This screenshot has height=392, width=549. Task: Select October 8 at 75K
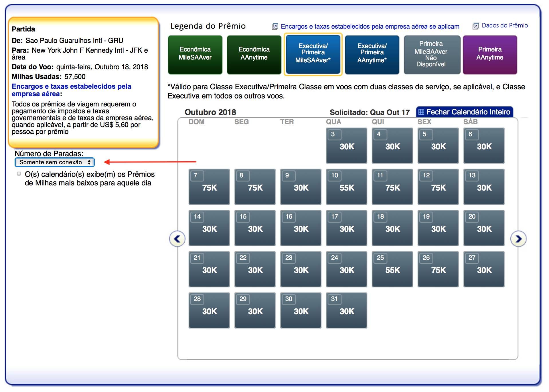pyautogui.click(x=255, y=187)
